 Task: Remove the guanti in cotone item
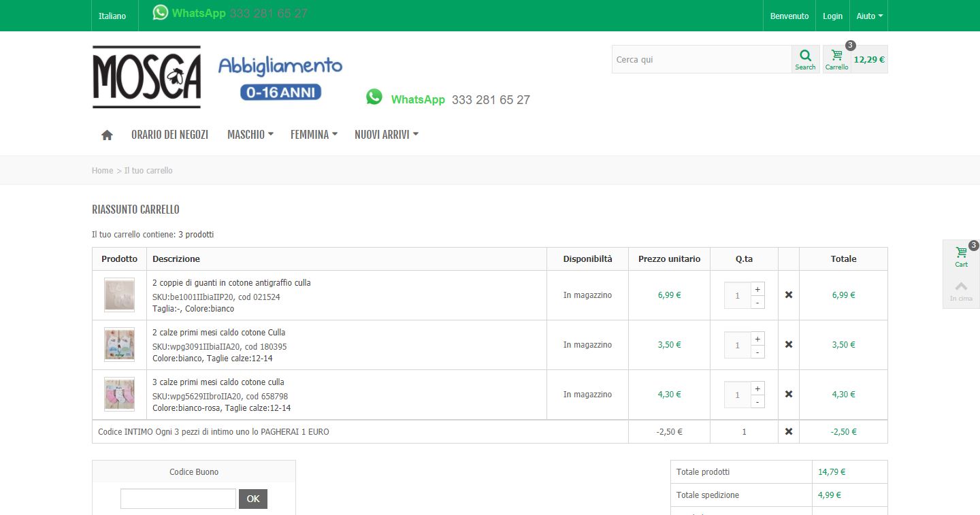point(789,295)
